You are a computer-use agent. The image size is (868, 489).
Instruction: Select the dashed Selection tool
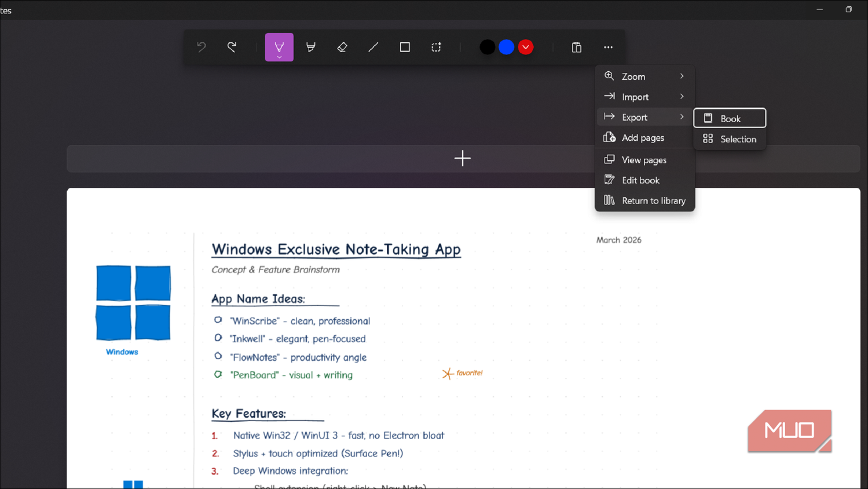pos(436,47)
